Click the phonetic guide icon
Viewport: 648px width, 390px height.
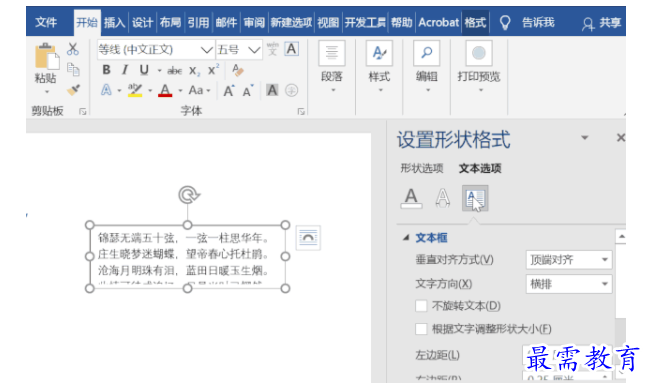[272, 49]
